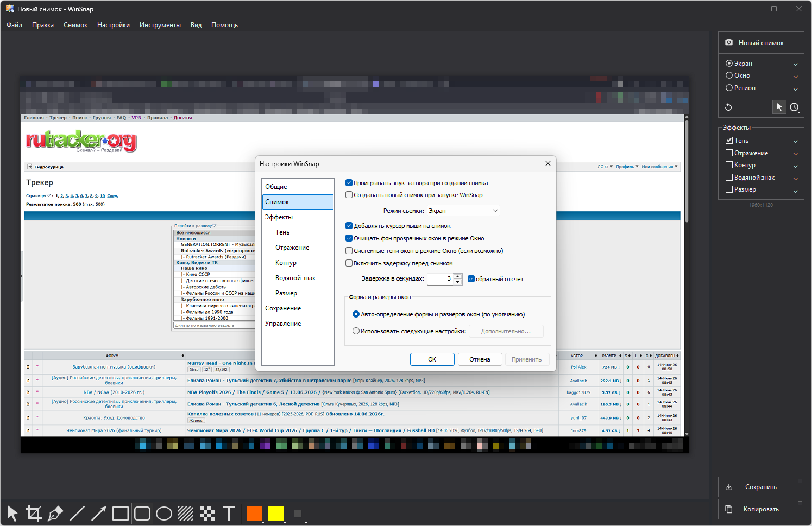This screenshot has width=812, height=526.
Task: Select the Окно capture mode radio
Action: pyautogui.click(x=729, y=75)
